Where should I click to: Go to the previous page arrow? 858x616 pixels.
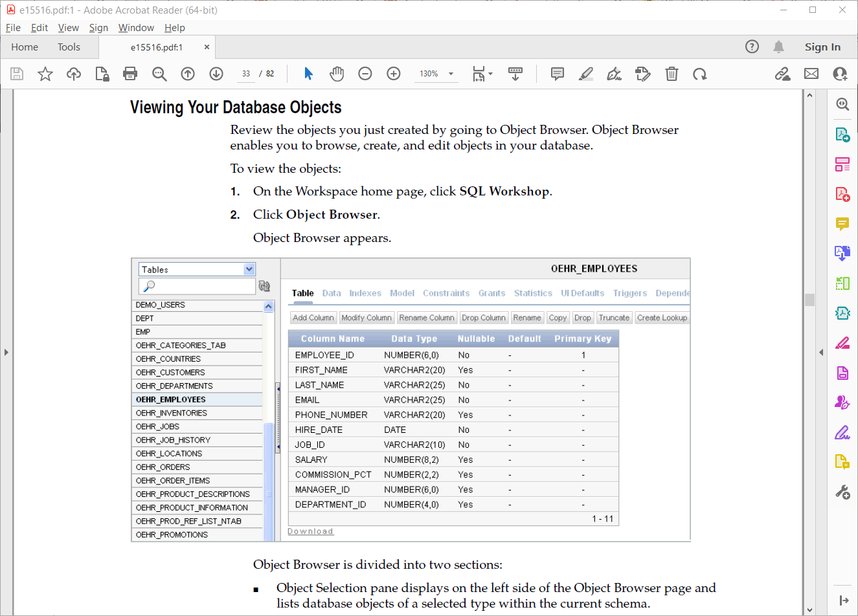pyautogui.click(x=188, y=74)
